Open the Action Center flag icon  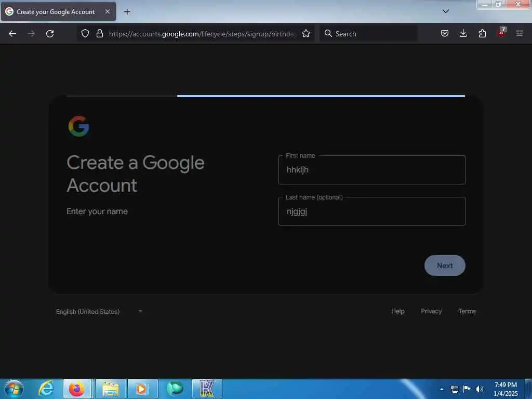pyautogui.click(x=467, y=389)
